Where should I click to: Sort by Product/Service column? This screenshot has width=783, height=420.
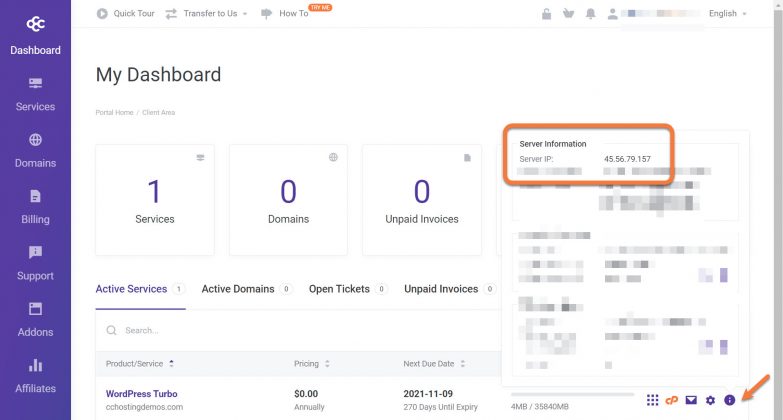click(x=140, y=363)
